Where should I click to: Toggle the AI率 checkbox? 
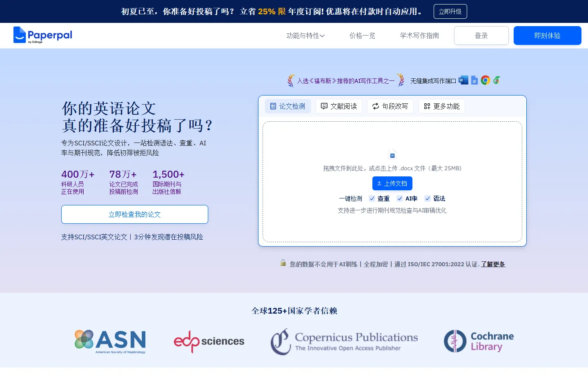(x=400, y=198)
